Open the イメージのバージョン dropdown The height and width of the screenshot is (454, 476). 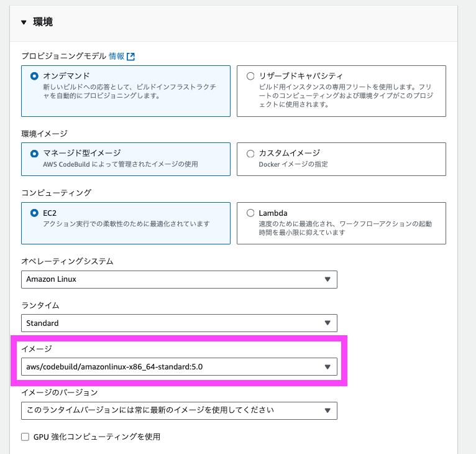tap(179, 410)
